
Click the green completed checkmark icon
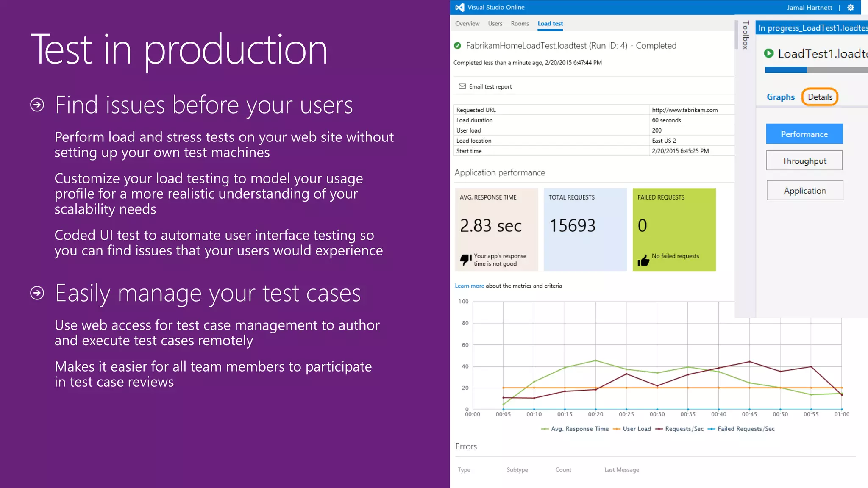tap(457, 46)
